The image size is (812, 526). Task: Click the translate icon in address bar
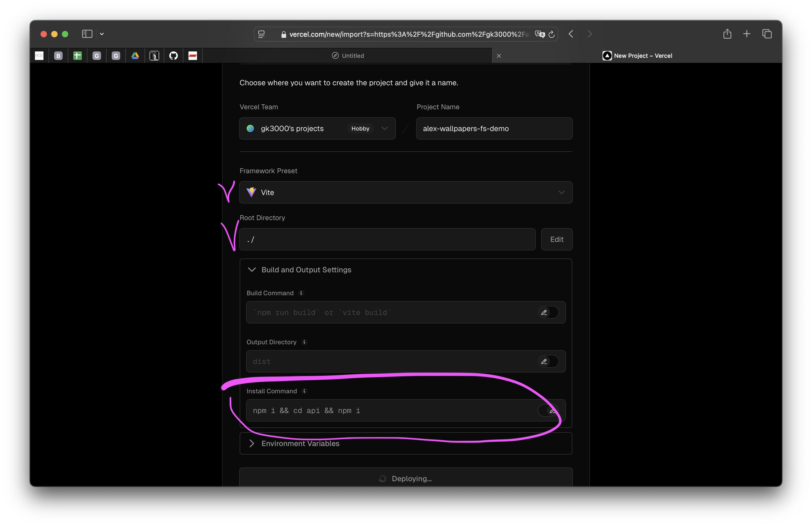tap(540, 34)
